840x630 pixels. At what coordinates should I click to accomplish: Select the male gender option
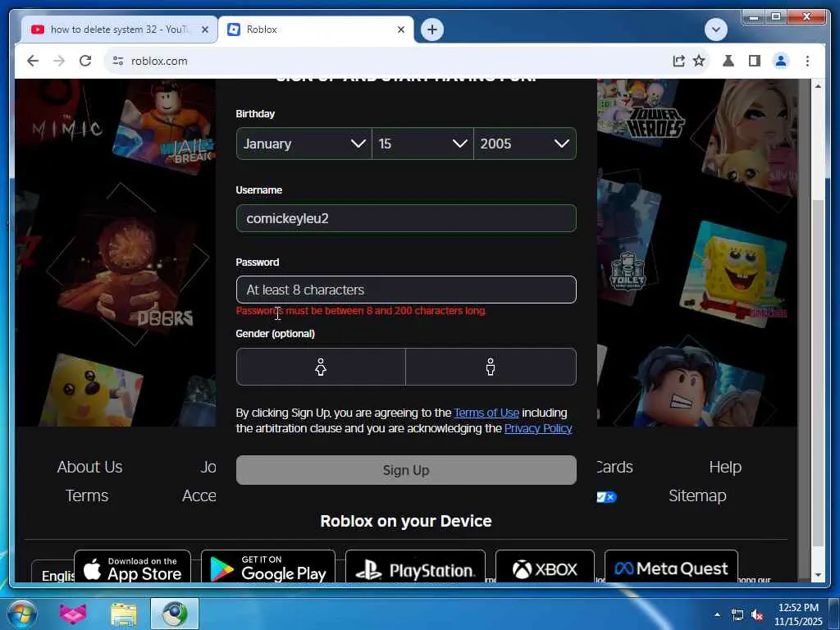point(491,367)
